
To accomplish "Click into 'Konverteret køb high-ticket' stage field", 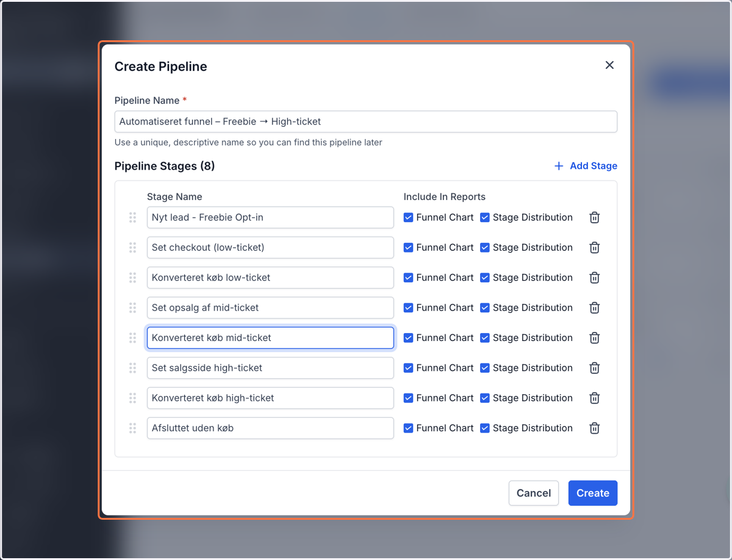I will [x=270, y=398].
